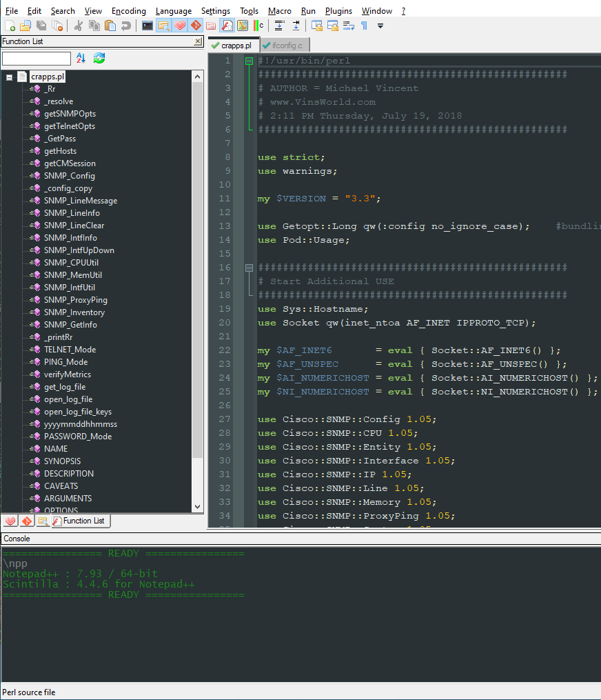Select PING_Mode function entry
Image resolution: width=601 pixels, height=700 pixels.
pyautogui.click(x=65, y=362)
